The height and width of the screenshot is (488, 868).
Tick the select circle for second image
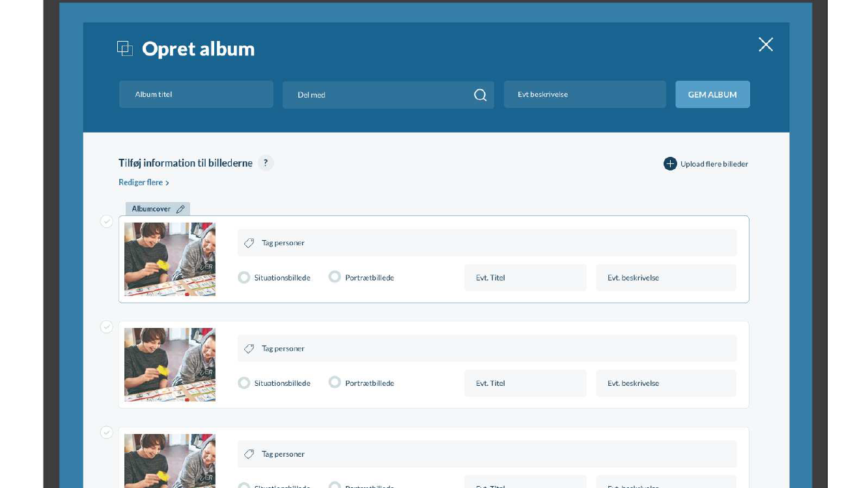click(107, 327)
